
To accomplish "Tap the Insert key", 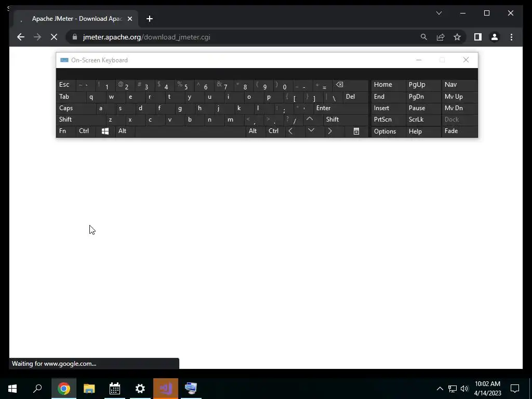I will (x=388, y=108).
